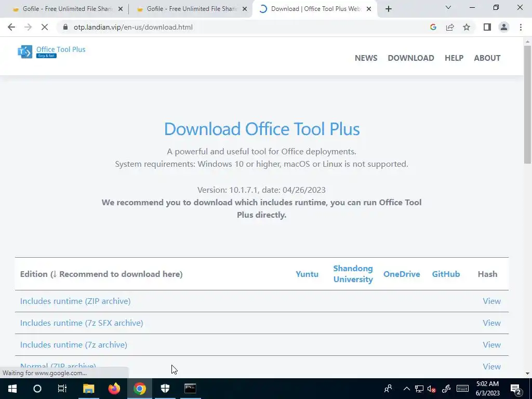The width and height of the screenshot is (532, 399).
Task: Click Includes runtime (7z archive) link
Action: (x=74, y=345)
